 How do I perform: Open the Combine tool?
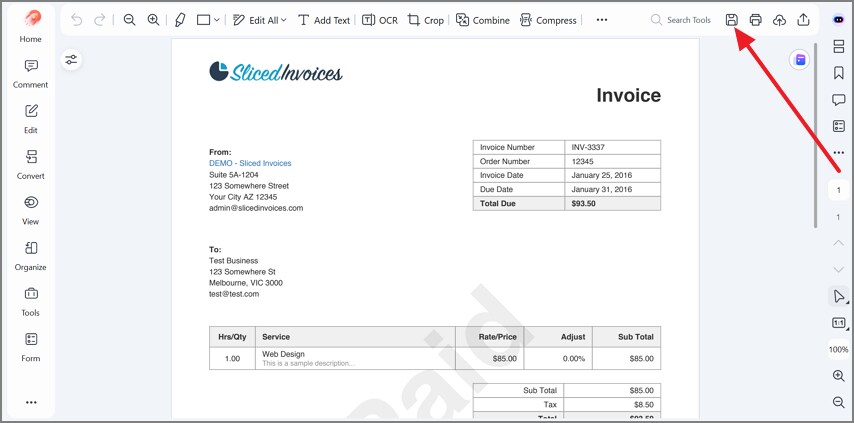(483, 20)
